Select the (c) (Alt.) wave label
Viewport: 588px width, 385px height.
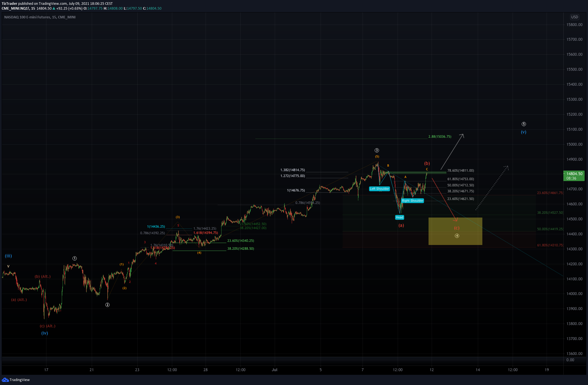(x=48, y=326)
